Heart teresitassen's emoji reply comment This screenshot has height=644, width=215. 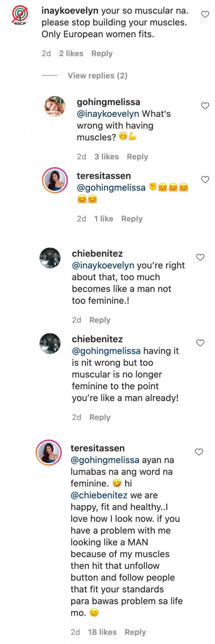coord(205,179)
